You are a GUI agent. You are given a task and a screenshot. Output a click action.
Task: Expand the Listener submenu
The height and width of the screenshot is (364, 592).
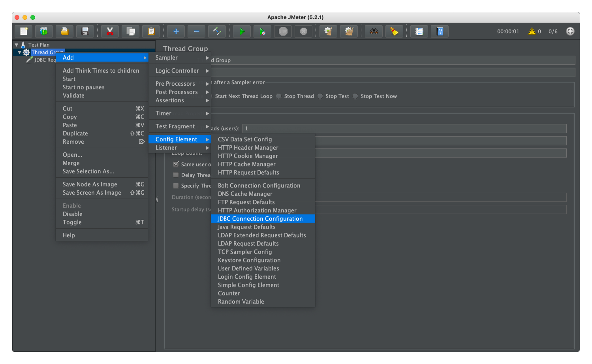[180, 148]
